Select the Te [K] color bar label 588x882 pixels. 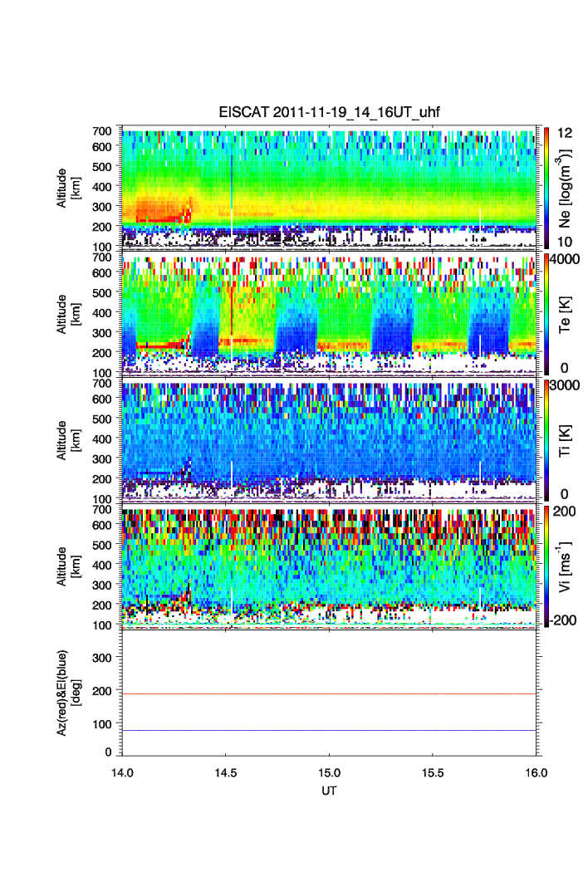[566, 314]
